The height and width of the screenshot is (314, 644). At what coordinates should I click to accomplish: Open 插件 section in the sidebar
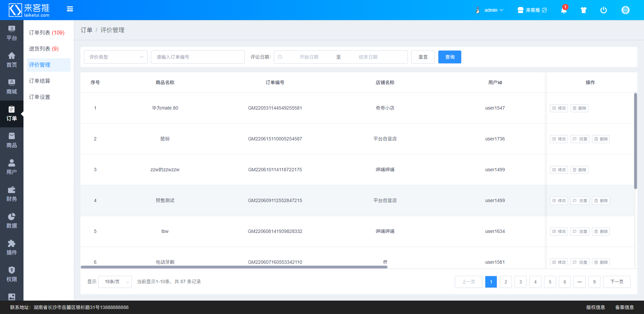[x=12, y=248]
